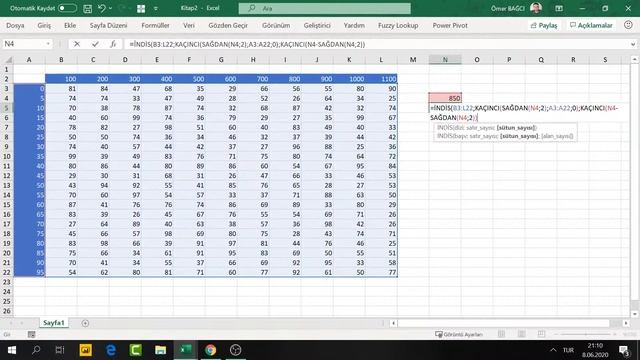This screenshot has height=360, width=640.
Task: Select the Sayfa1 sheet tab
Action: tap(53, 323)
